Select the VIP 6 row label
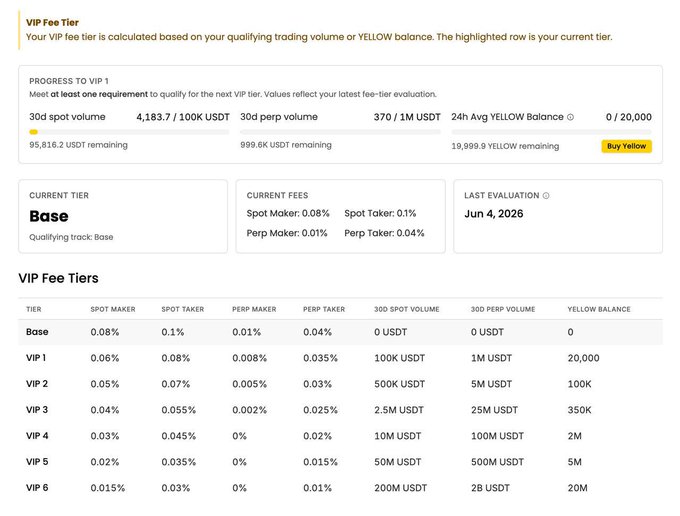The width and height of the screenshot is (680, 516). (x=37, y=488)
